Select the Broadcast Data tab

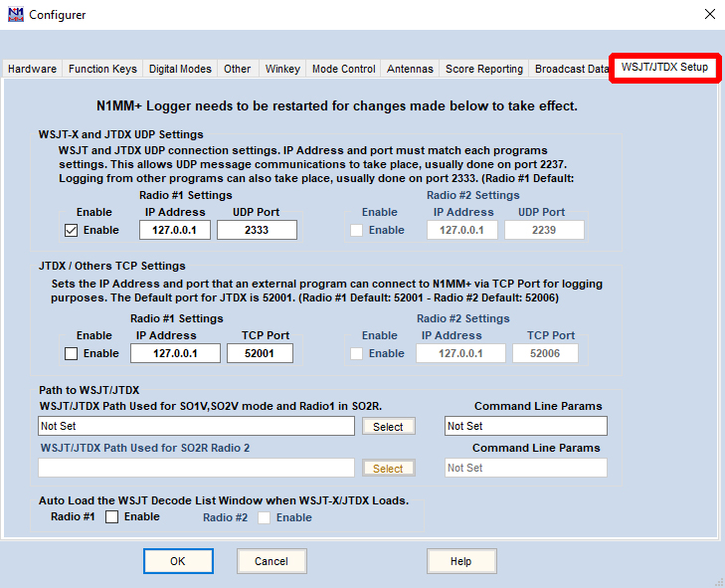[x=571, y=69]
